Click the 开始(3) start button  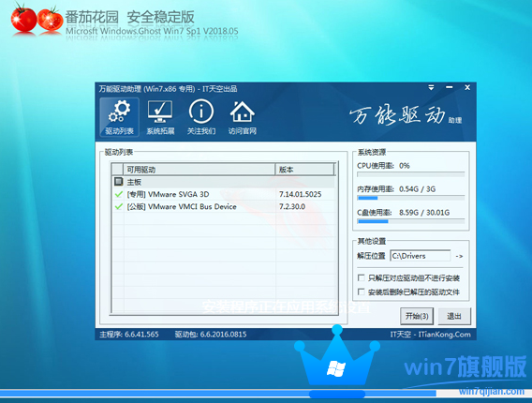point(417,316)
